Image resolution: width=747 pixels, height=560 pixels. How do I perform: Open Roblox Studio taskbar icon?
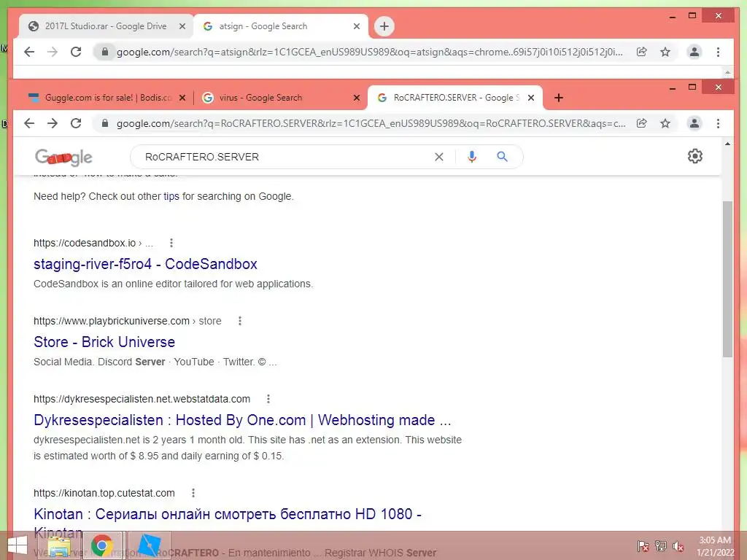point(149,545)
